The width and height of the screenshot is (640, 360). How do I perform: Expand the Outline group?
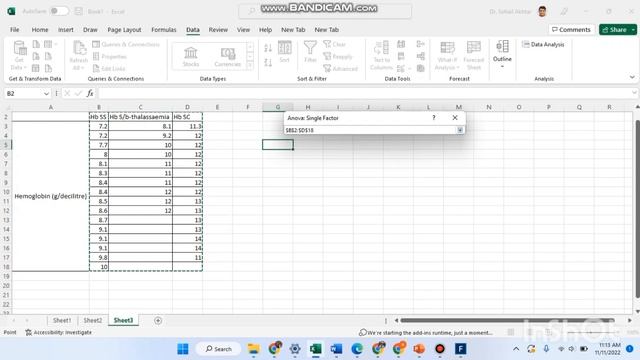[502, 54]
